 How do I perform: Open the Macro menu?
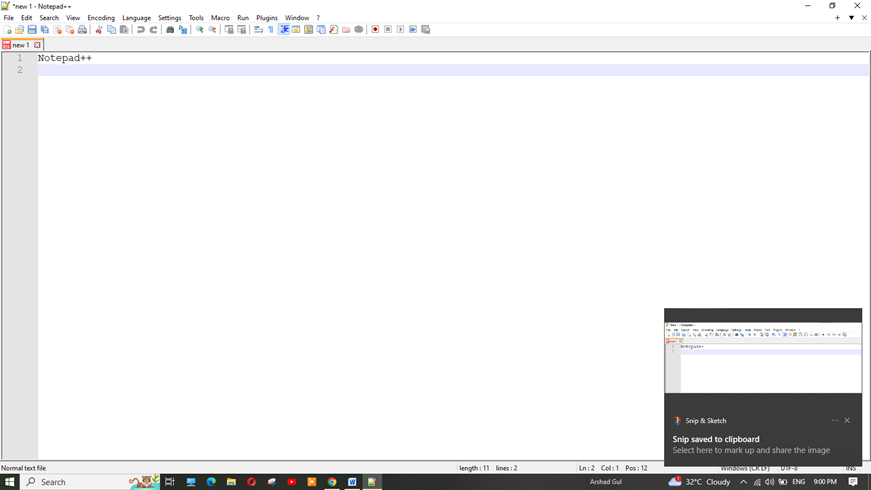(x=221, y=18)
